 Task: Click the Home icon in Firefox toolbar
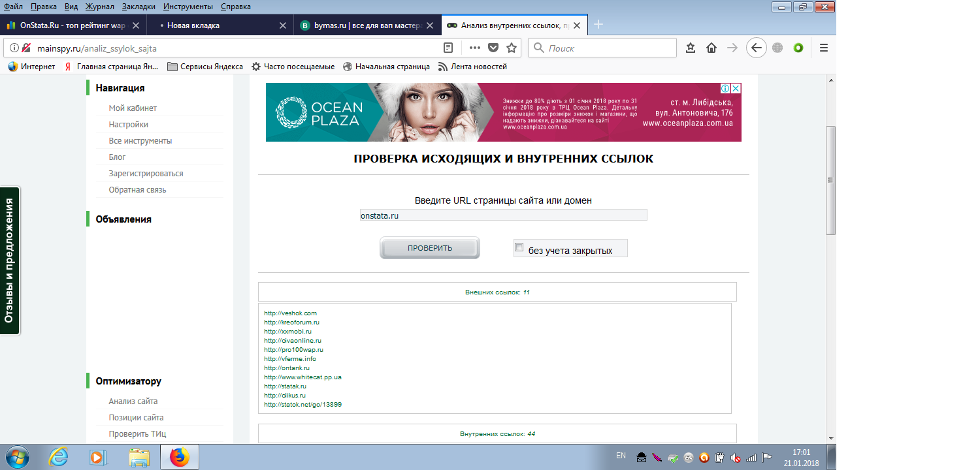(x=711, y=48)
